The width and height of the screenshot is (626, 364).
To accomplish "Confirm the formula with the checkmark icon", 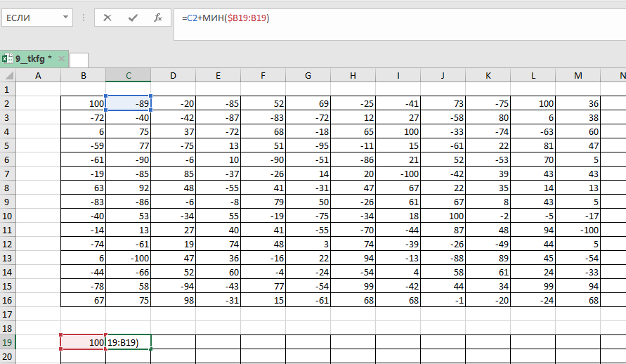I will click(133, 18).
